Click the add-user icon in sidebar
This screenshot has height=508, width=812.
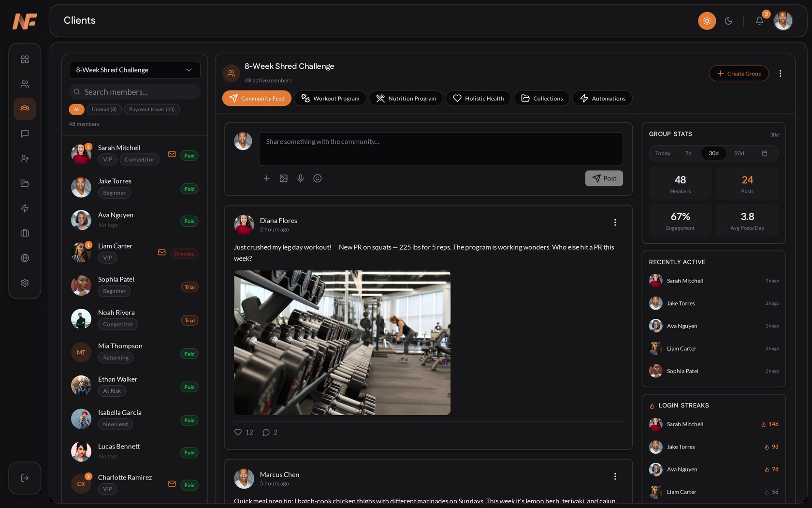click(25, 158)
